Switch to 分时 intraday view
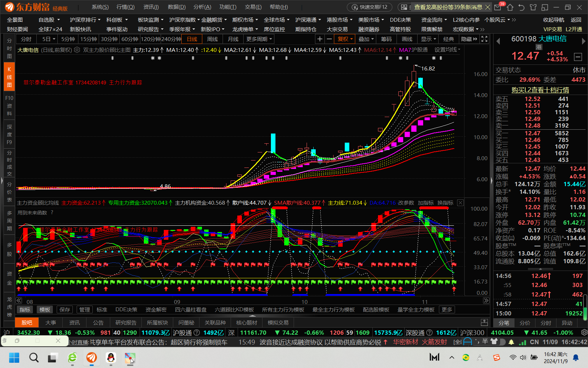588x368 pixels. point(26,39)
